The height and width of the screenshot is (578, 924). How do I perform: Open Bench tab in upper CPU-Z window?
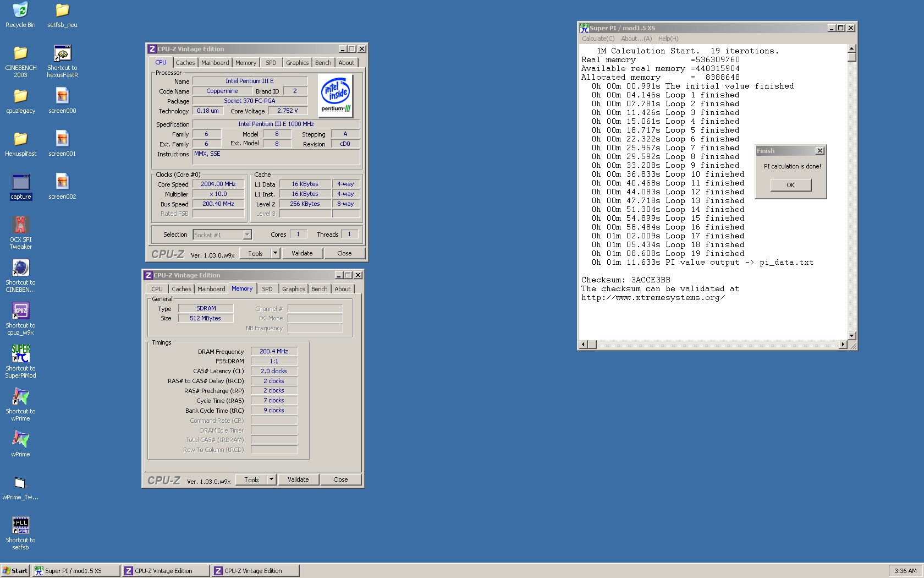323,63
